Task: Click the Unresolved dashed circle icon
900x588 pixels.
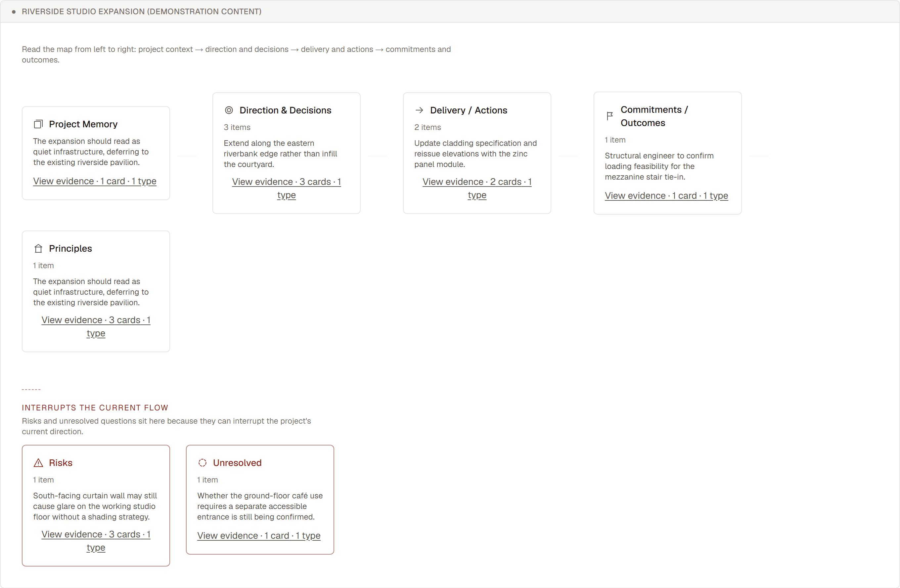Action: (202, 463)
